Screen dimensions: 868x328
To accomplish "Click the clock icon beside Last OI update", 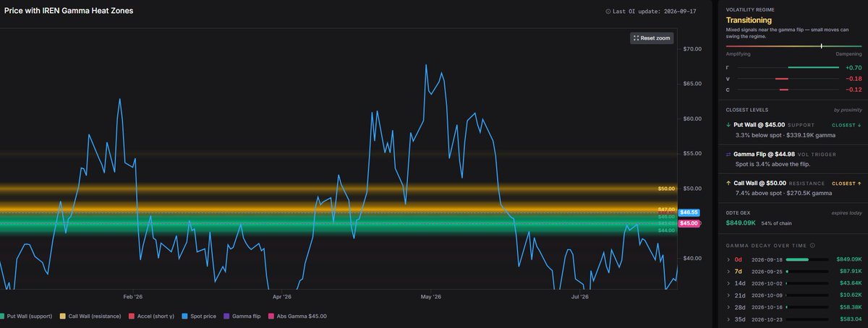I will 608,12.
